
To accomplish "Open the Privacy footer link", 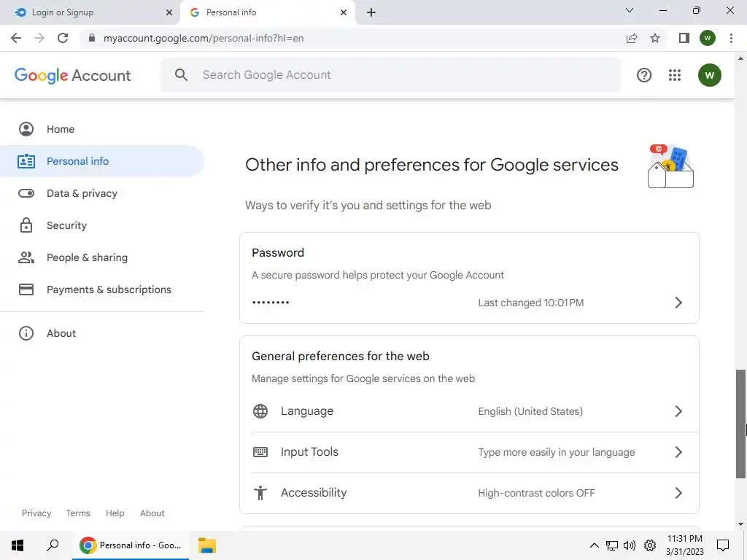I will (36, 513).
